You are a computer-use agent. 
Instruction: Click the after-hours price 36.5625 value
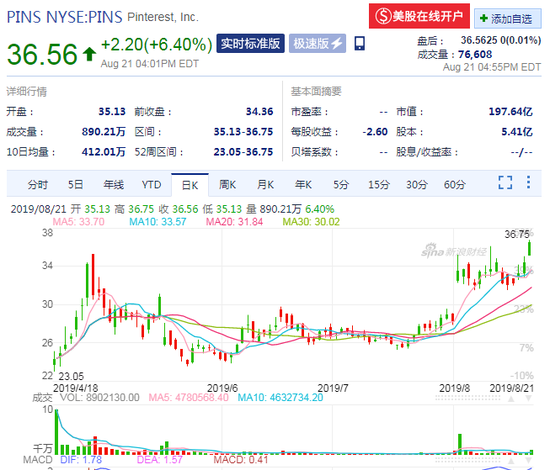point(479,40)
